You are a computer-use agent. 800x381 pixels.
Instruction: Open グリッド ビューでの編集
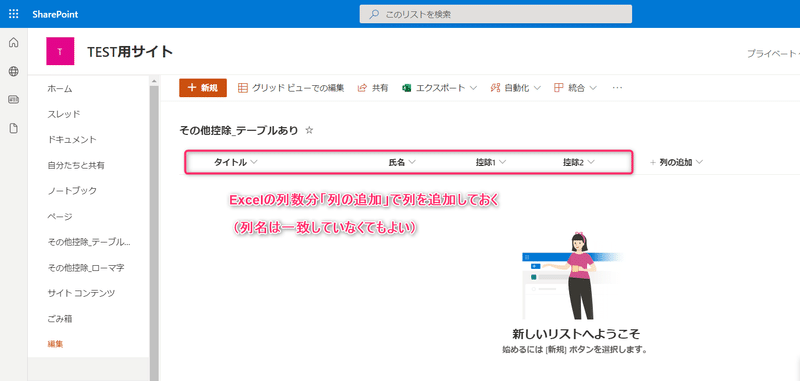291,88
